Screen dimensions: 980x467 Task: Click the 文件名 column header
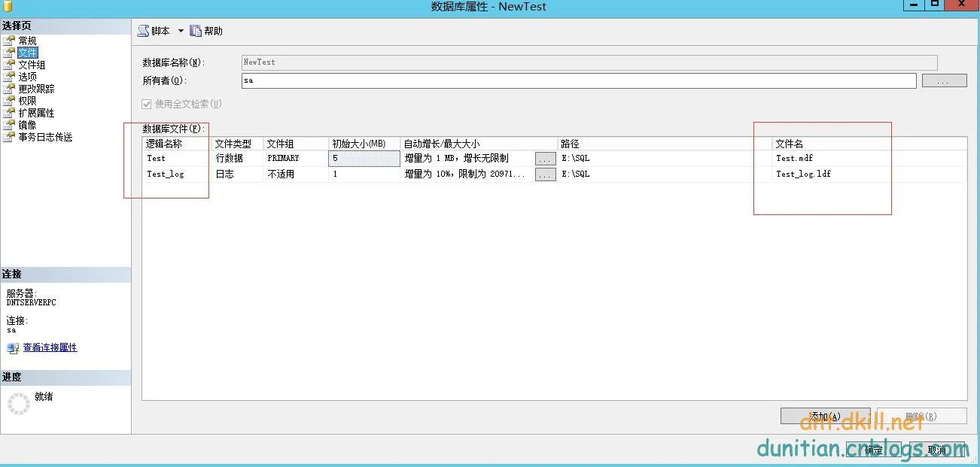pyautogui.click(x=869, y=144)
